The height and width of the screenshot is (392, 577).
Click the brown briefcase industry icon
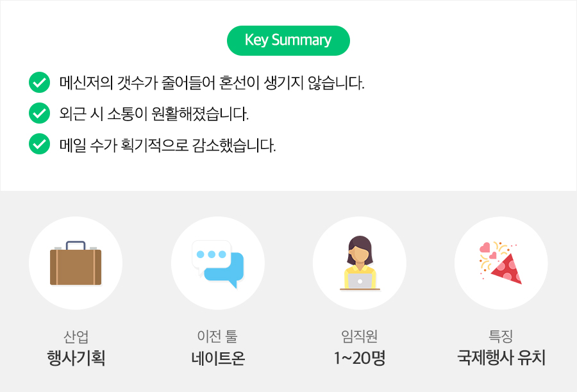pos(76,263)
